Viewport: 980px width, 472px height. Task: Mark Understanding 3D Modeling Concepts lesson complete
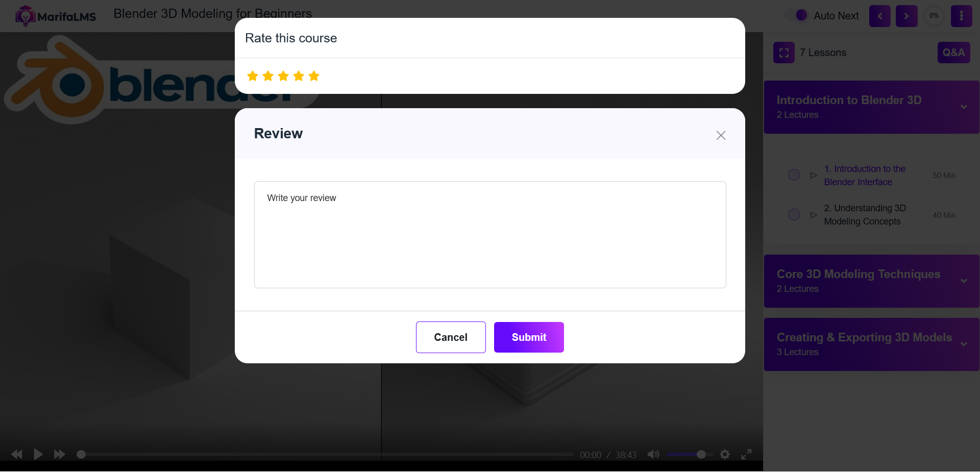tap(794, 215)
